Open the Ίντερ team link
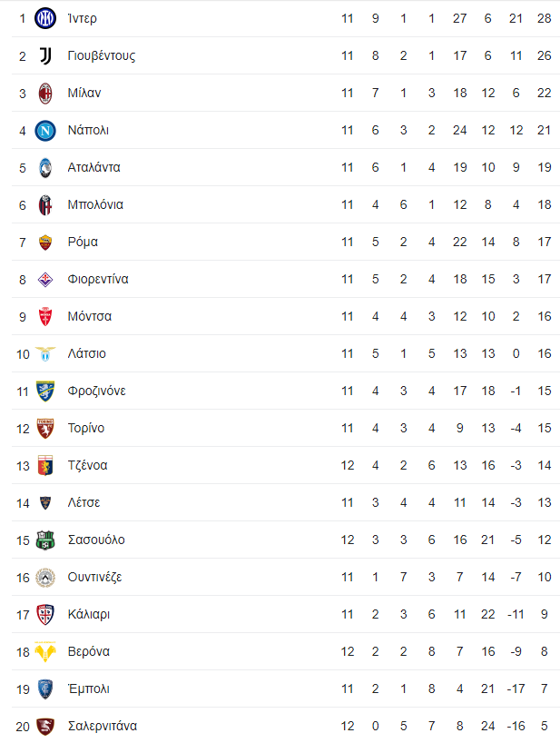The height and width of the screenshot is (743, 560). 83,18
